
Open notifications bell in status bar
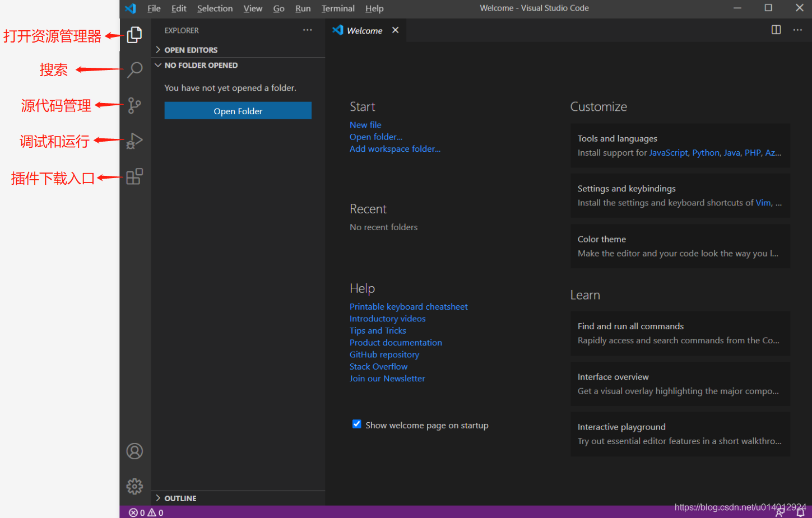point(801,512)
